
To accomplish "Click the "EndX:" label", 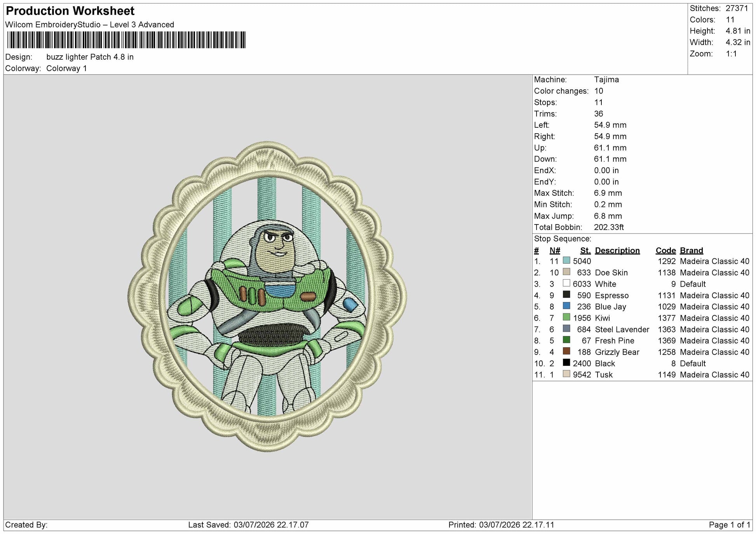I will point(545,170).
